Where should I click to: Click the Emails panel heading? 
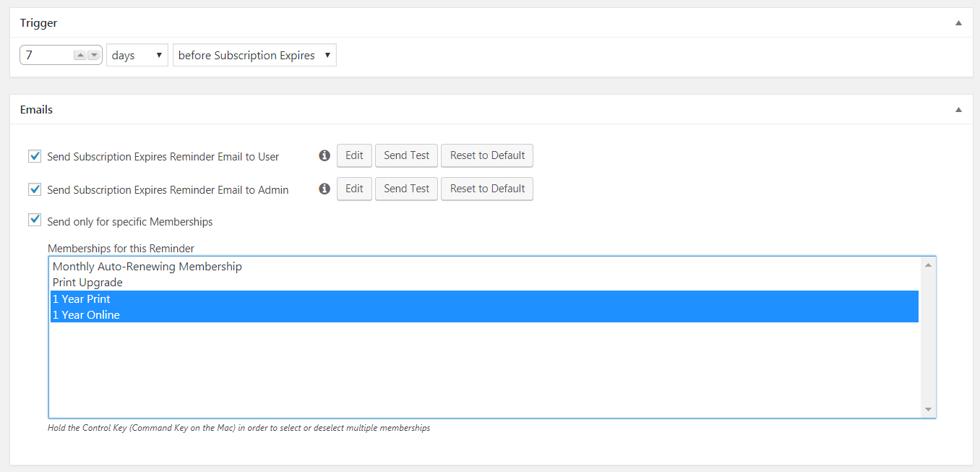click(x=36, y=110)
